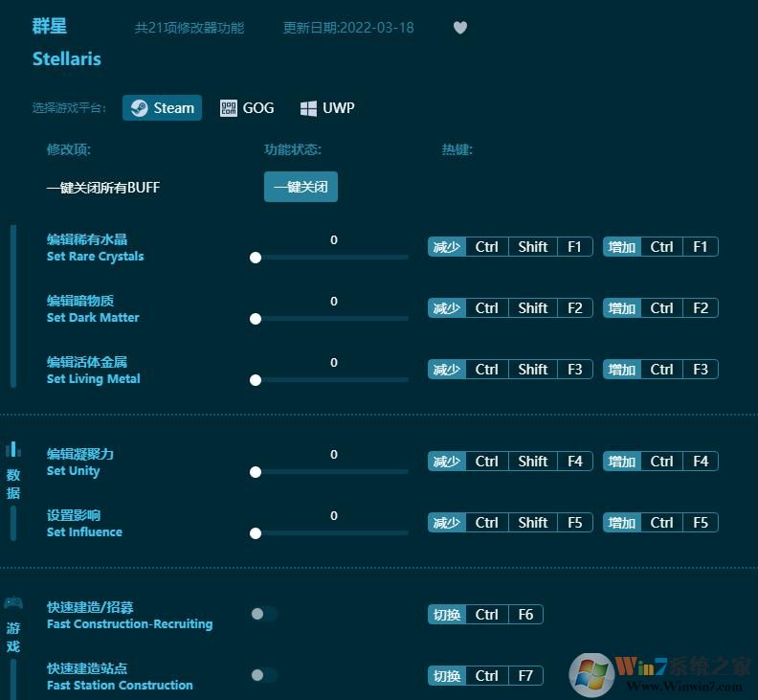Click 减少 hotkey for Set Unity

447,461
